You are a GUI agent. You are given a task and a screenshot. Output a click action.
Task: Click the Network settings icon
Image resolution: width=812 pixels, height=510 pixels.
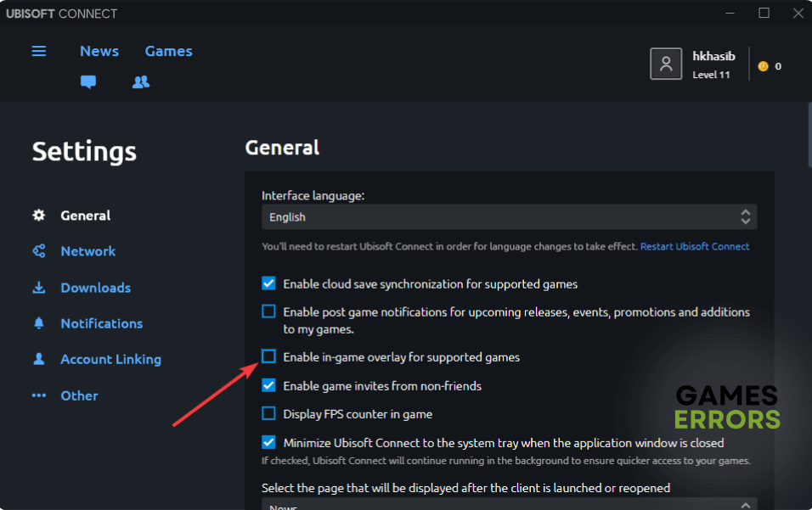point(39,251)
